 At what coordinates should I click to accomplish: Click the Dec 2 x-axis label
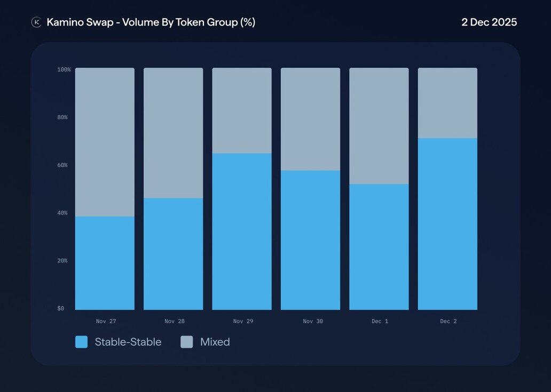point(448,321)
